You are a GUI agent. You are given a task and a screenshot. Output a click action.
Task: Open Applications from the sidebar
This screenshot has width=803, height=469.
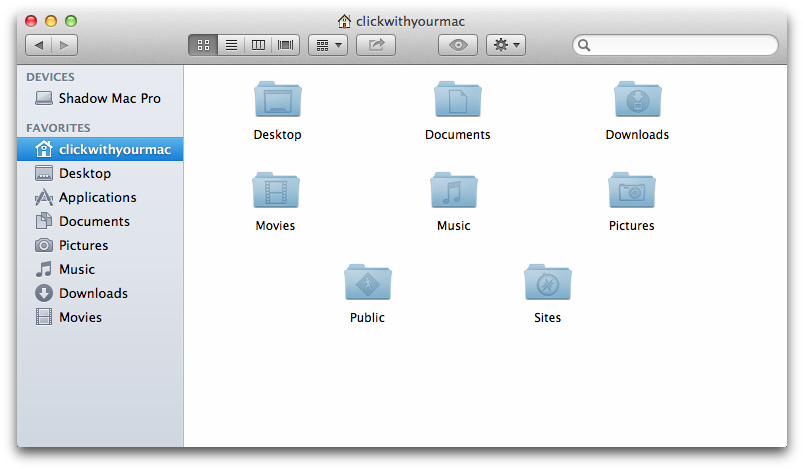tap(100, 197)
